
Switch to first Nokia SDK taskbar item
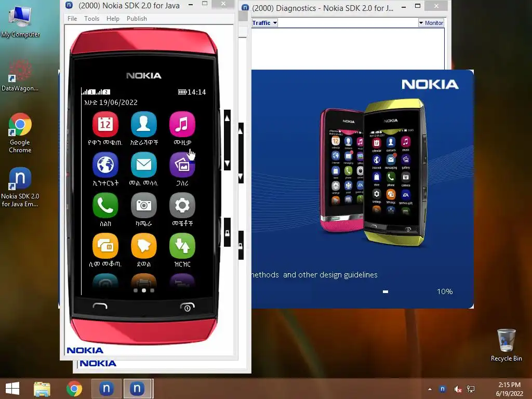(x=106, y=389)
